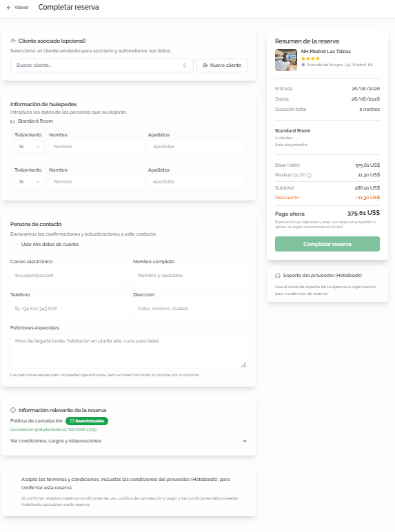Click the Teléfono input field
Image resolution: width=395 pixels, height=532 pixels.
(x=68, y=309)
